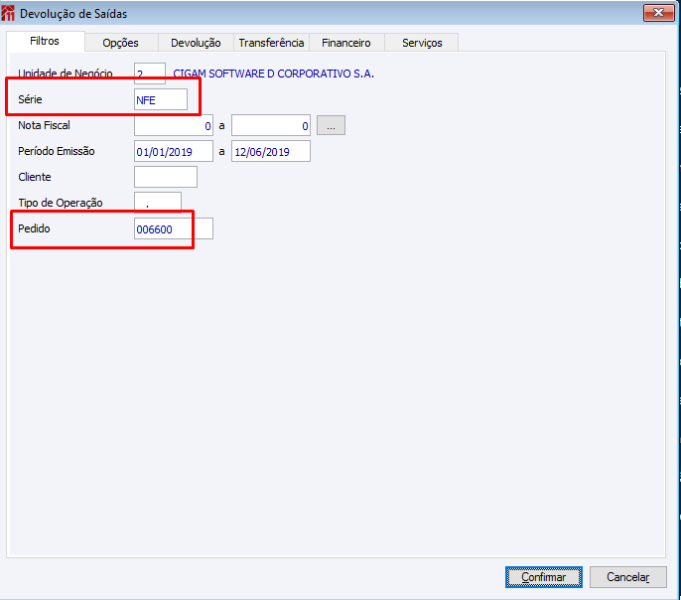Click the Cliente label

point(34,177)
